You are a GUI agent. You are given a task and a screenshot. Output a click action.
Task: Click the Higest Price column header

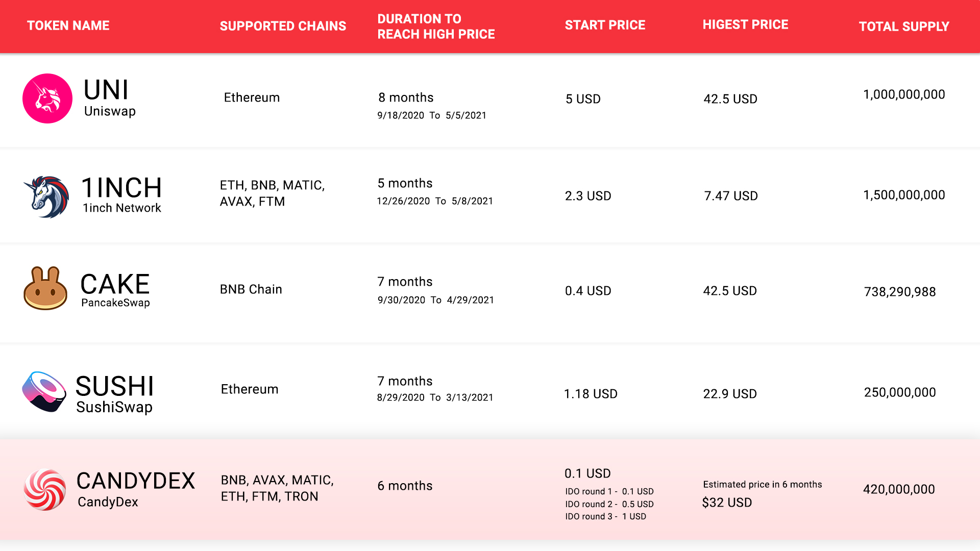point(745,24)
